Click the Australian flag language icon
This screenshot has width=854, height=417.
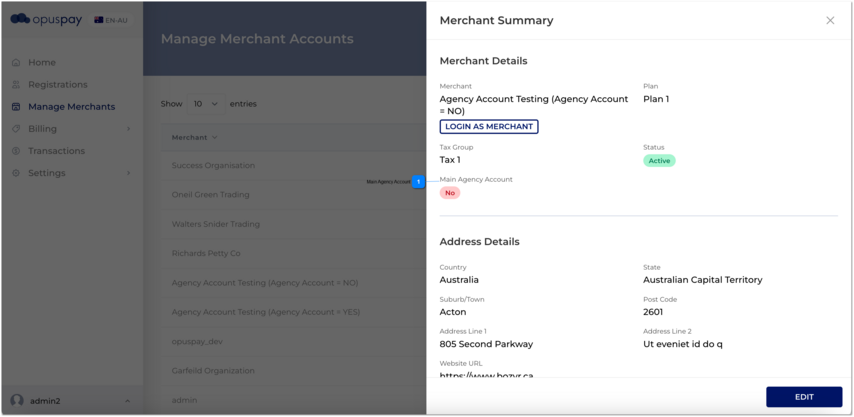[x=99, y=20]
